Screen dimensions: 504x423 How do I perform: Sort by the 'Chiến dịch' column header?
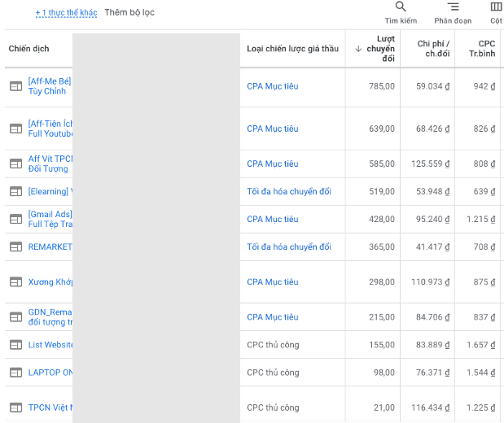click(x=29, y=49)
